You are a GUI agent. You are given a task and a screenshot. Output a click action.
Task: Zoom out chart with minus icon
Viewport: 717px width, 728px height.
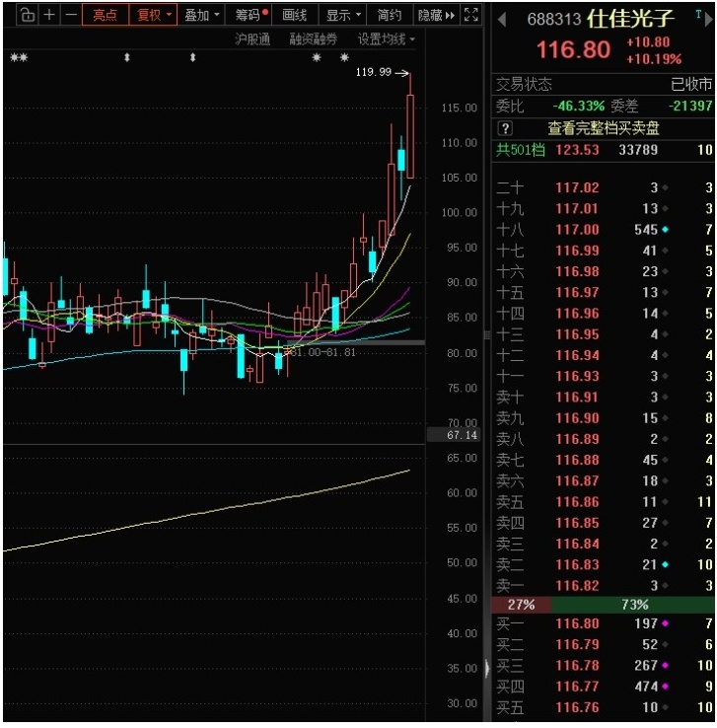(x=70, y=15)
